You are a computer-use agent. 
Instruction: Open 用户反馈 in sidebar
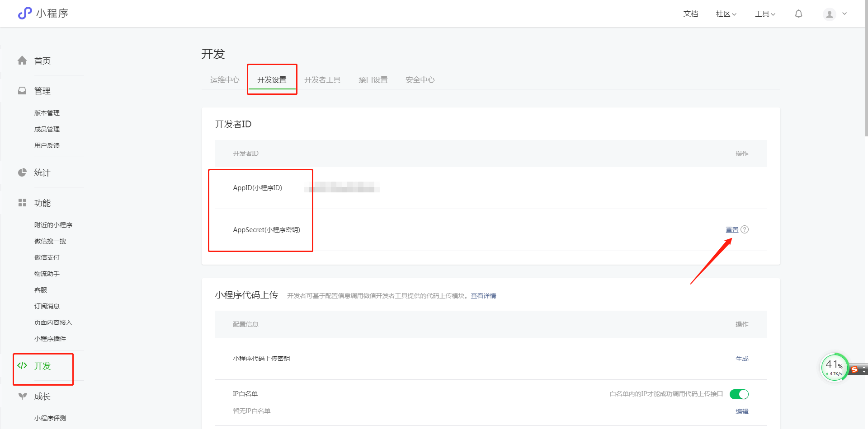point(47,145)
